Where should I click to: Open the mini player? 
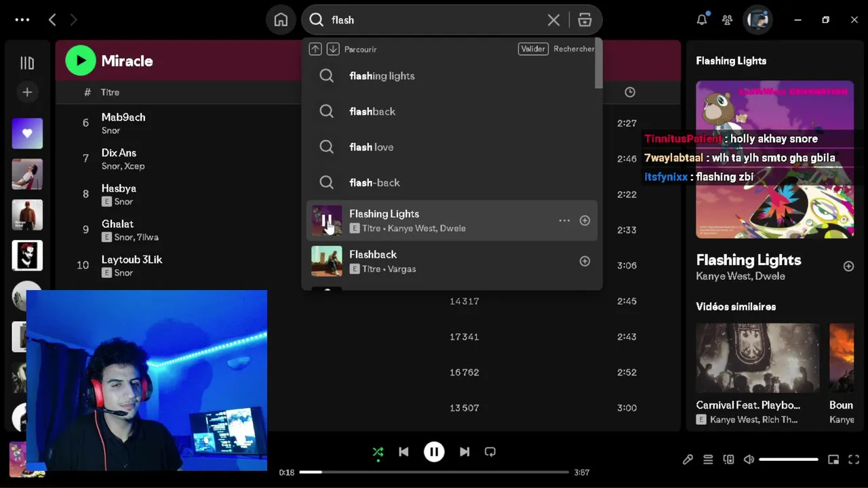pos(833,460)
